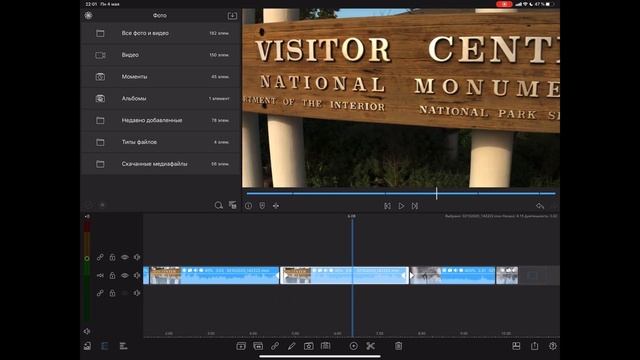The height and width of the screenshot is (360, 640).
Task: Toggle the main track insert-mode icon
Action: (x=100, y=276)
